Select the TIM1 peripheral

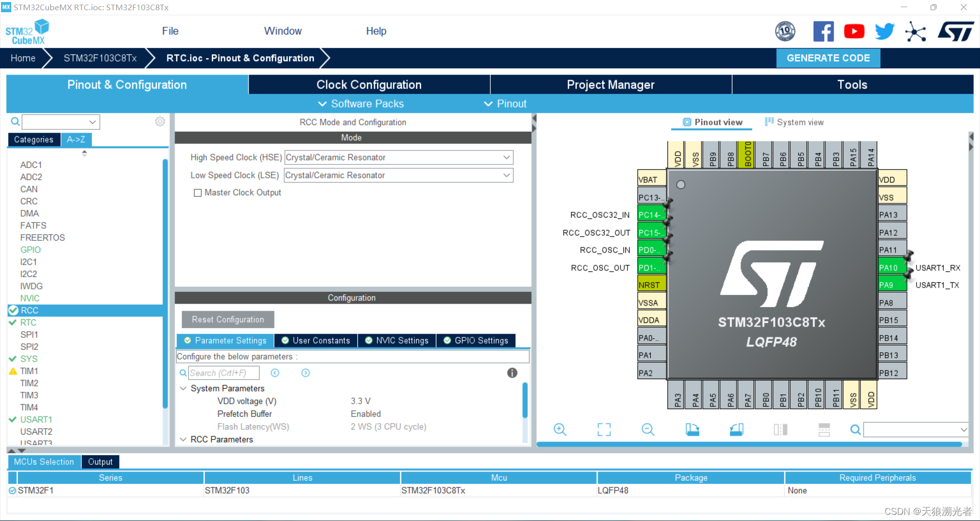click(29, 371)
